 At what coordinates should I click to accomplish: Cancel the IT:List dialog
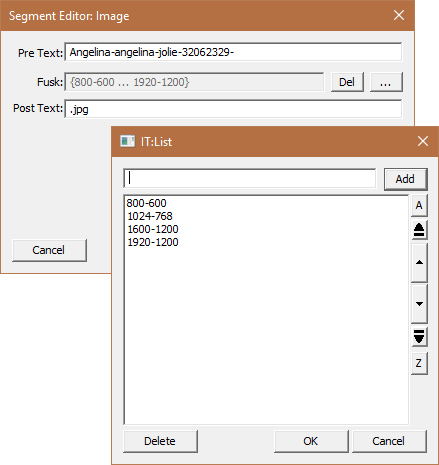click(x=389, y=441)
